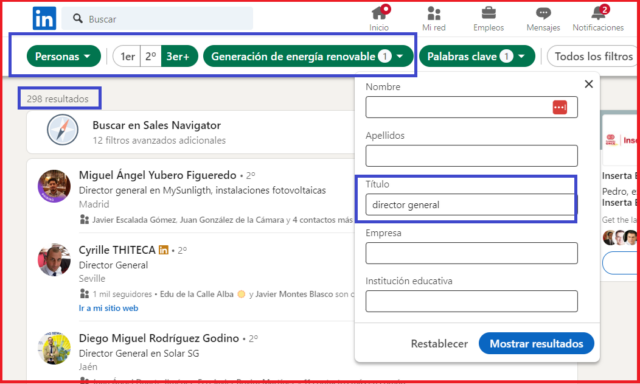
Task: Click the Madrid location text
Action: 94,204
